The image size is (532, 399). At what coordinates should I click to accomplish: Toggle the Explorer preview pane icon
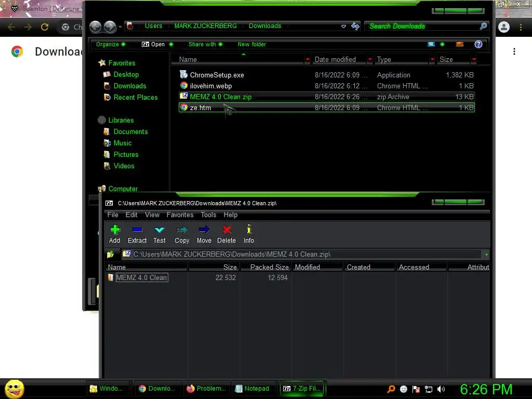pos(460,44)
